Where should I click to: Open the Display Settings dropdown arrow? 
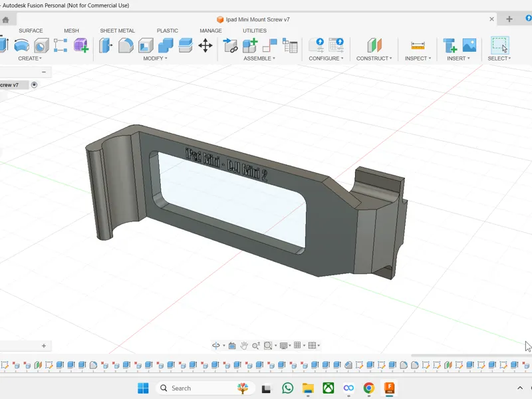tap(290, 346)
